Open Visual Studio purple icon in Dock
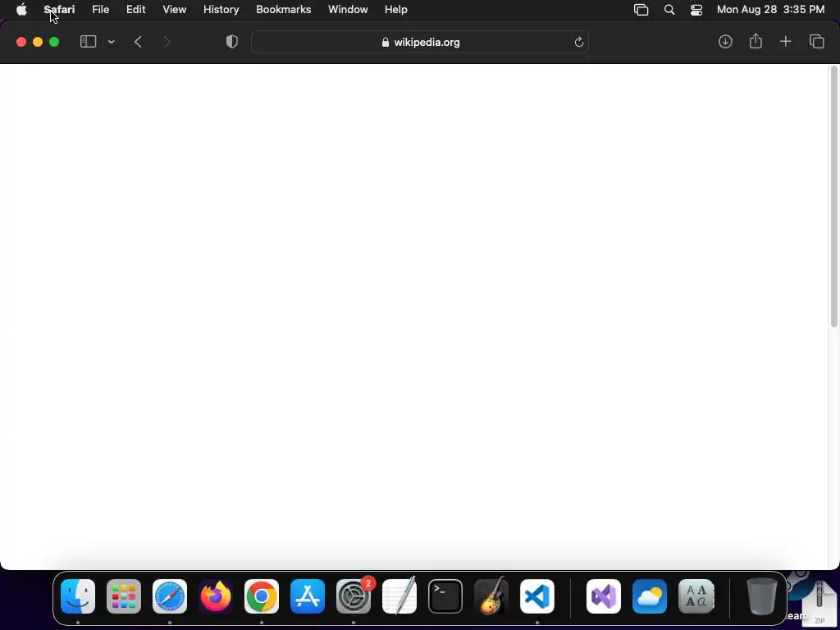This screenshot has width=840, height=630. (604, 596)
